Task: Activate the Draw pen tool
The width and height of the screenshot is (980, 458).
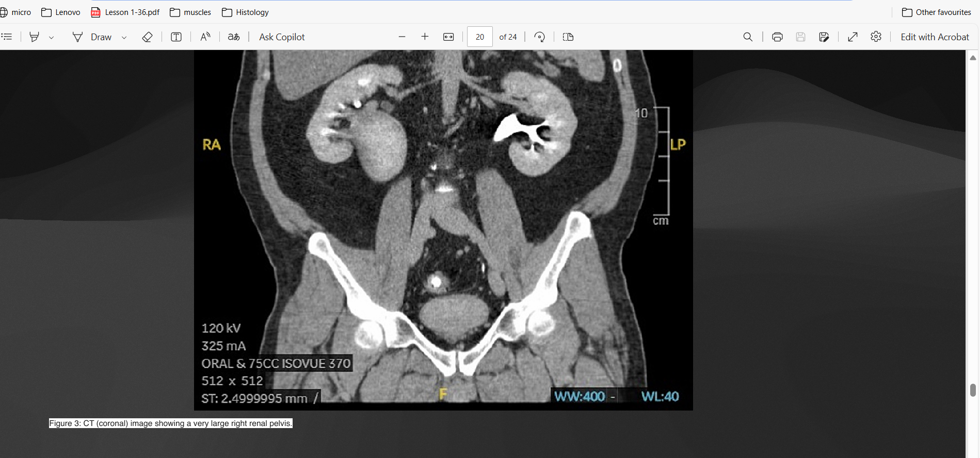Action: coord(92,37)
